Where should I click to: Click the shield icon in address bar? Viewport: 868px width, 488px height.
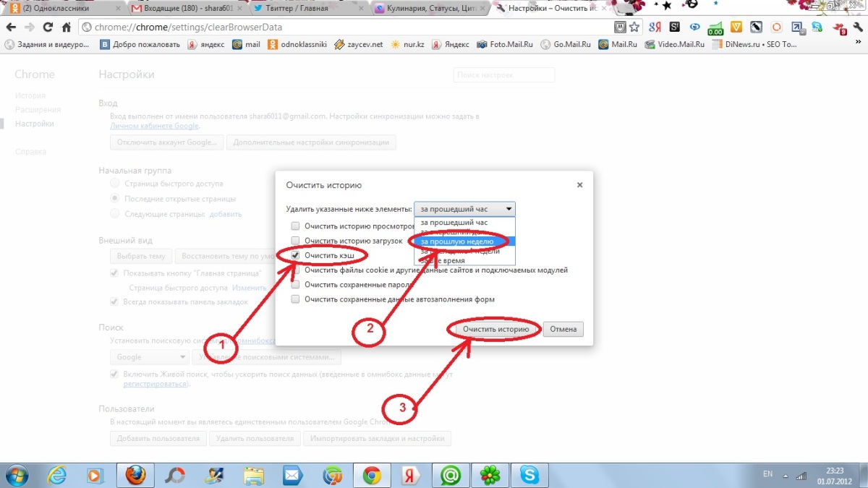620,27
